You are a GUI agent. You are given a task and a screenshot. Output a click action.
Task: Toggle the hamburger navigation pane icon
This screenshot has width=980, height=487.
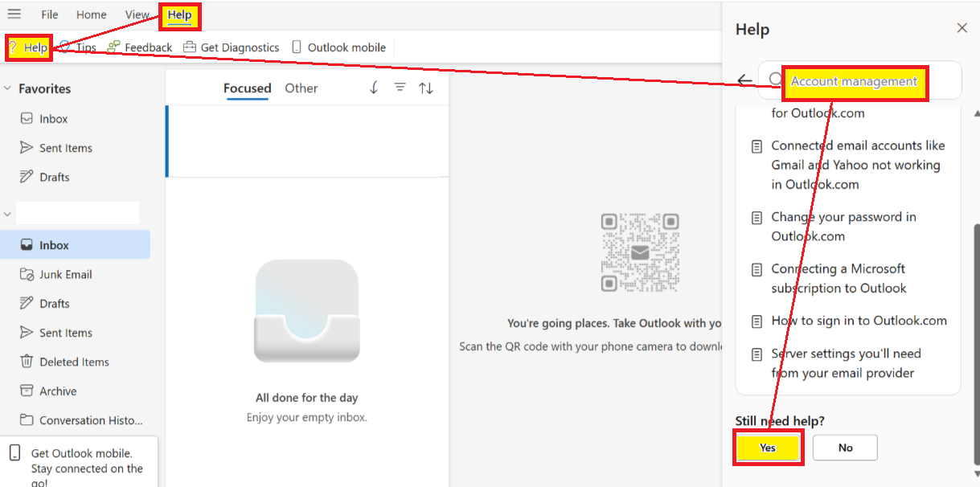click(14, 14)
